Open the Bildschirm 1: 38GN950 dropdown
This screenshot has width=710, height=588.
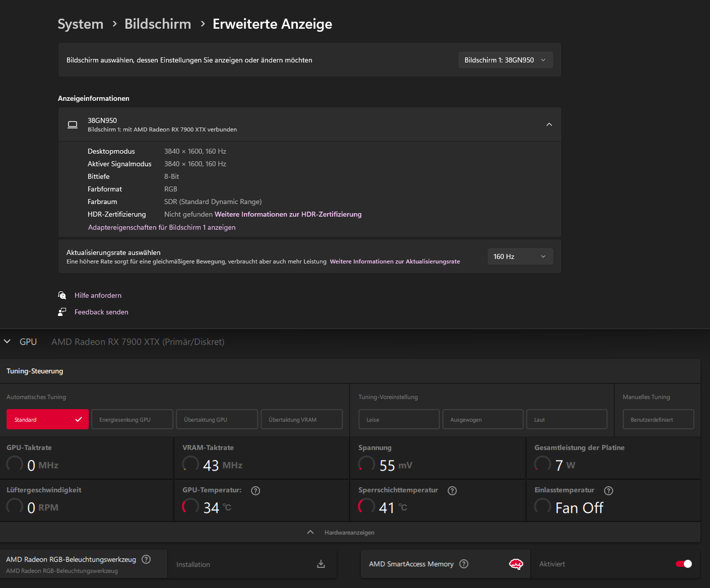[x=505, y=60]
